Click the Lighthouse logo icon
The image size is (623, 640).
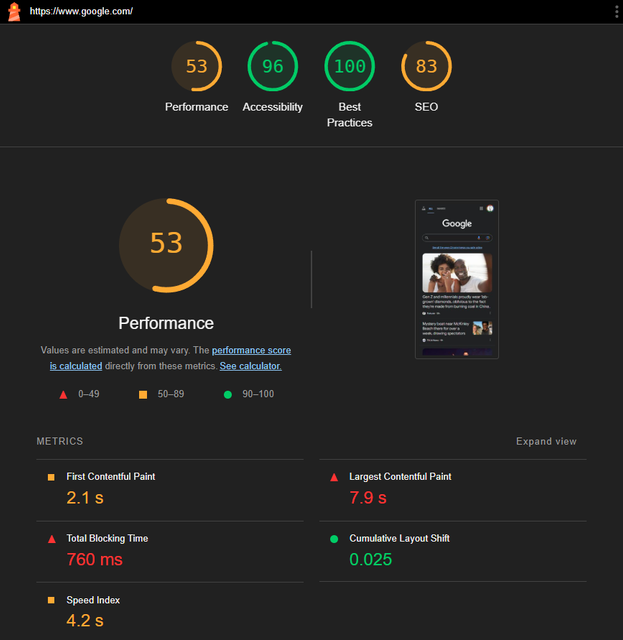pyautogui.click(x=14, y=11)
